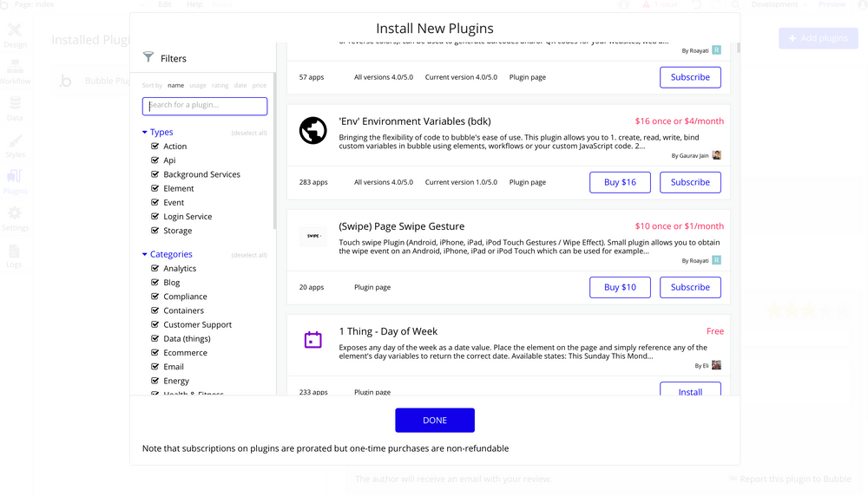Open the Development version dropdown
The width and height of the screenshot is (868, 496).
click(779, 4)
